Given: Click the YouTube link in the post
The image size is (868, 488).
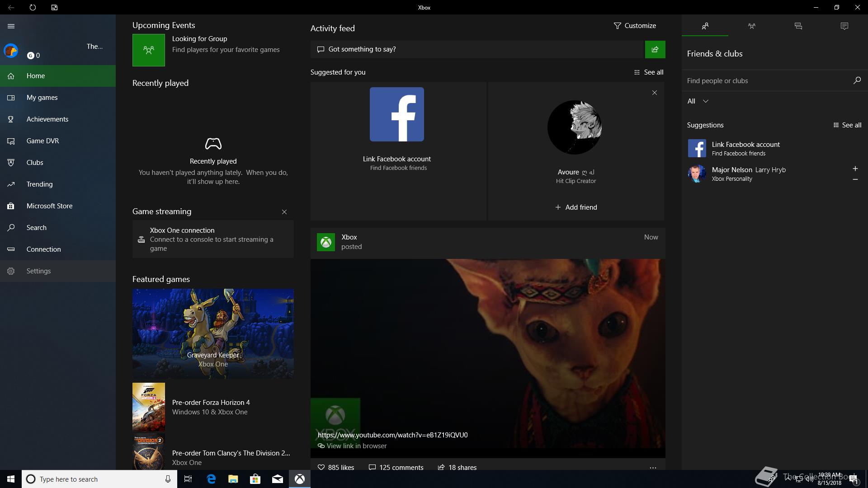Looking at the screenshot, I should (x=393, y=435).
